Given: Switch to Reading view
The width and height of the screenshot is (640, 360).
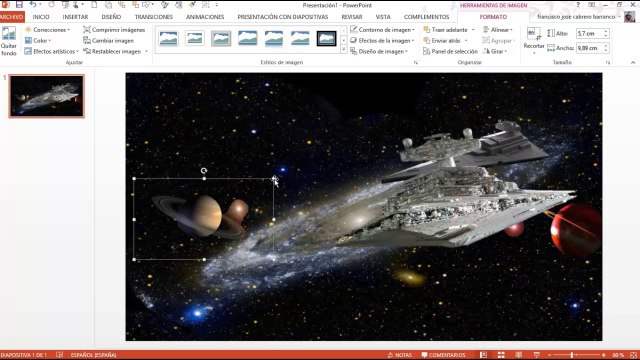Looking at the screenshot, I should tap(518, 355).
